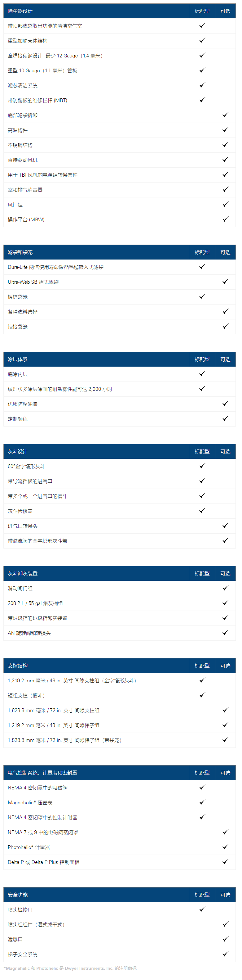
Task: Click the checkmark for 优质防腐油漆
Action: (x=225, y=404)
